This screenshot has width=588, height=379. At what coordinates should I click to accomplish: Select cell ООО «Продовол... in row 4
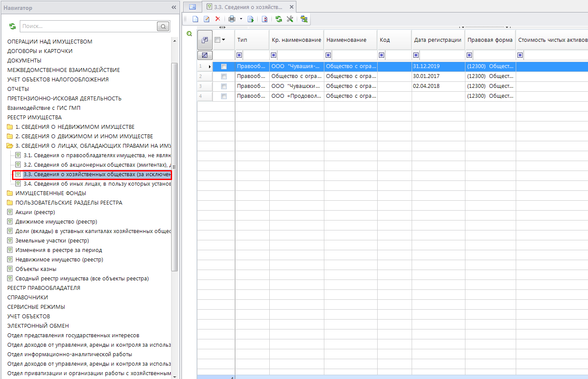click(x=297, y=96)
